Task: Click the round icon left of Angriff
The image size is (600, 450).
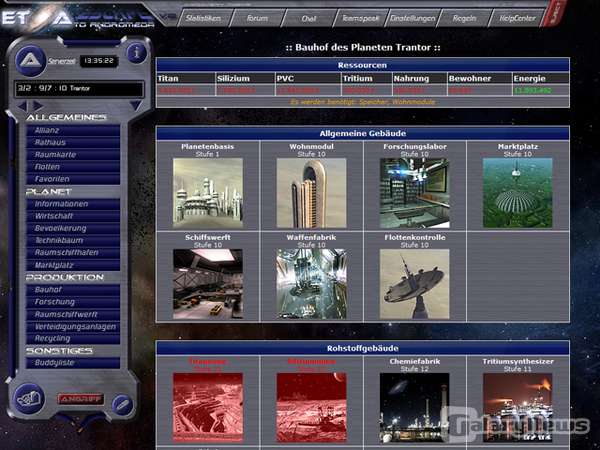Action: point(30,398)
